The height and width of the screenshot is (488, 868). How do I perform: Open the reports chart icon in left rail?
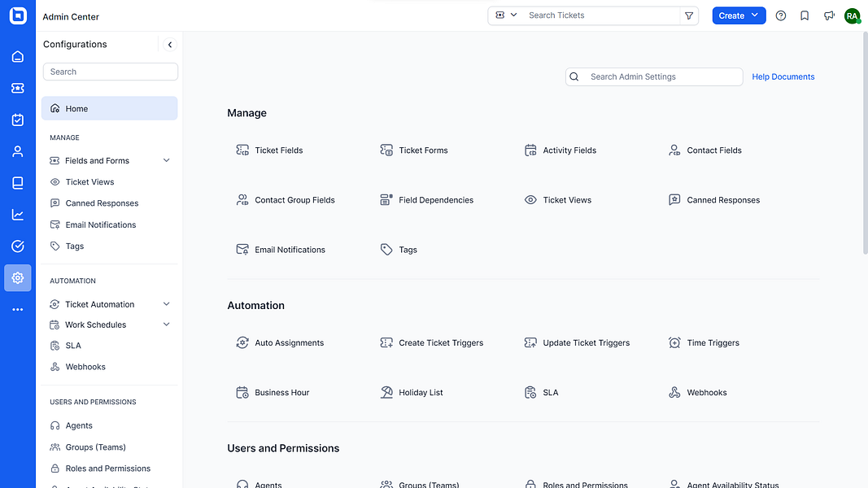[x=18, y=215]
